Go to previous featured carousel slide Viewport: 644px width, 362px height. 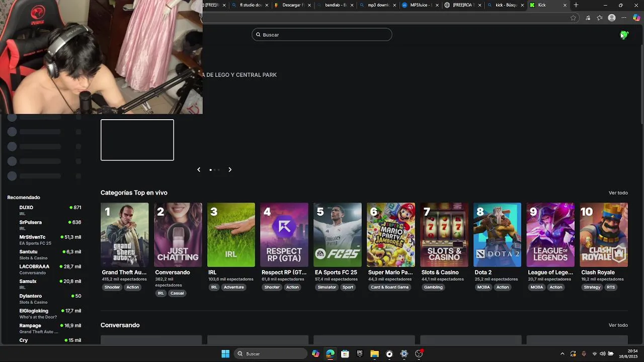point(199,169)
